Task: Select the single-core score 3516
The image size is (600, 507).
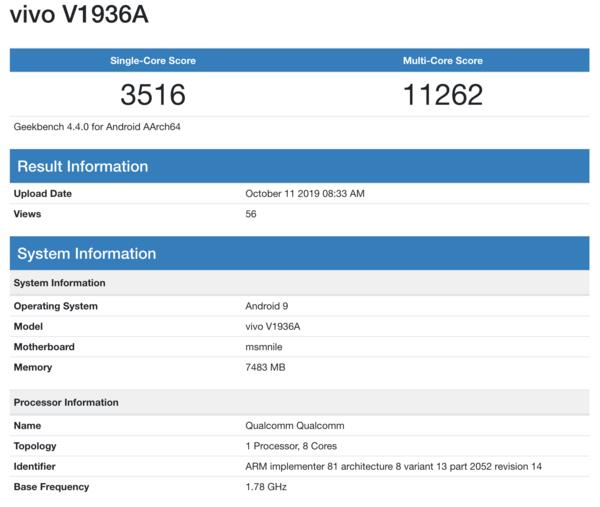Action: (x=153, y=95)
